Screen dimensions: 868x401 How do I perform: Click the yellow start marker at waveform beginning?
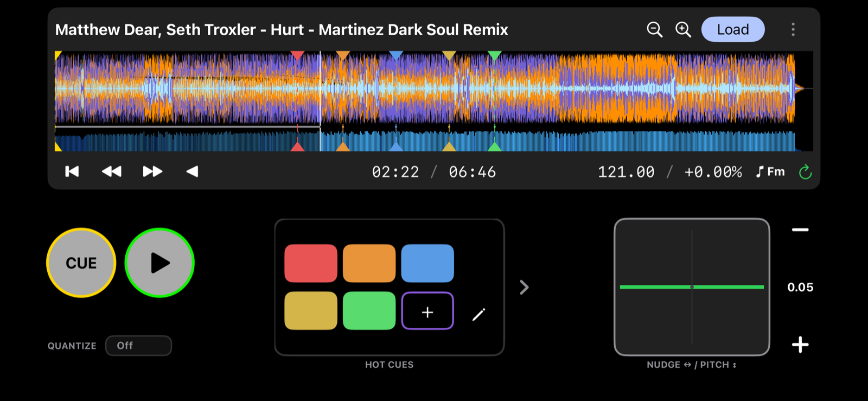[58, 54]
